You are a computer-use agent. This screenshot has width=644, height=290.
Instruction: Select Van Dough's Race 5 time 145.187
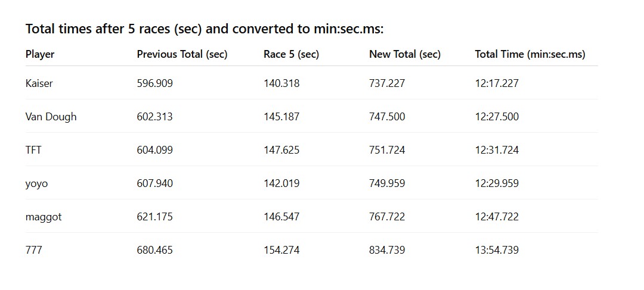281,117
